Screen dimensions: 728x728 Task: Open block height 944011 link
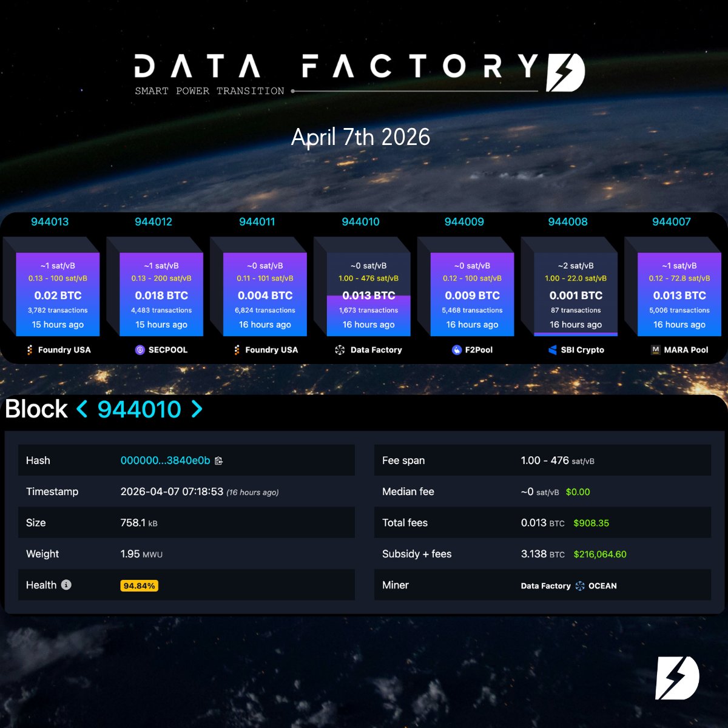tap(257, 222)
